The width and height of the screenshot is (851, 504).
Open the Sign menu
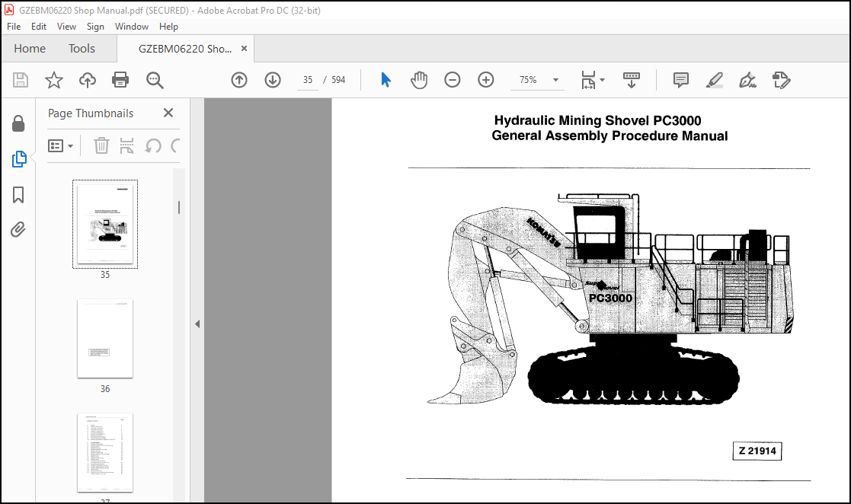(x=95, y=27)
